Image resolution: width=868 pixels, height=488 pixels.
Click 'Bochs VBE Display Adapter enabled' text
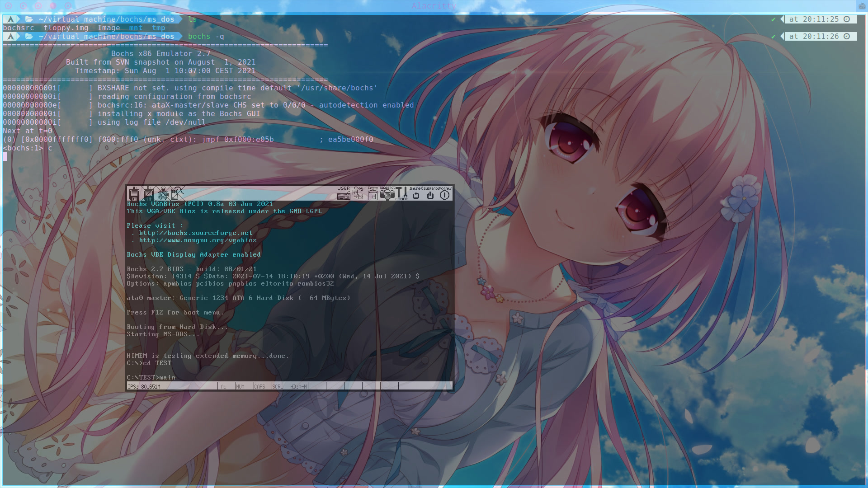[193, 255]
